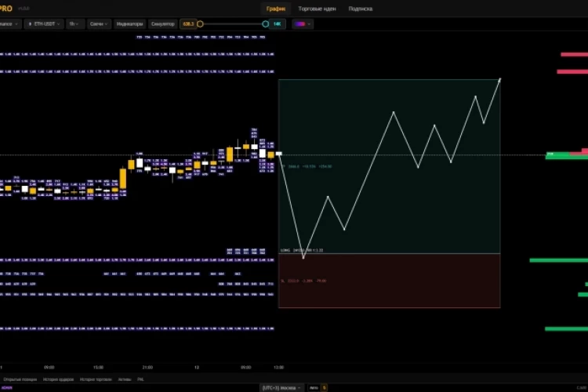Toggle the orange S scale button
The width and height of the screenshot is (588, 392).
tap(324, 387)
